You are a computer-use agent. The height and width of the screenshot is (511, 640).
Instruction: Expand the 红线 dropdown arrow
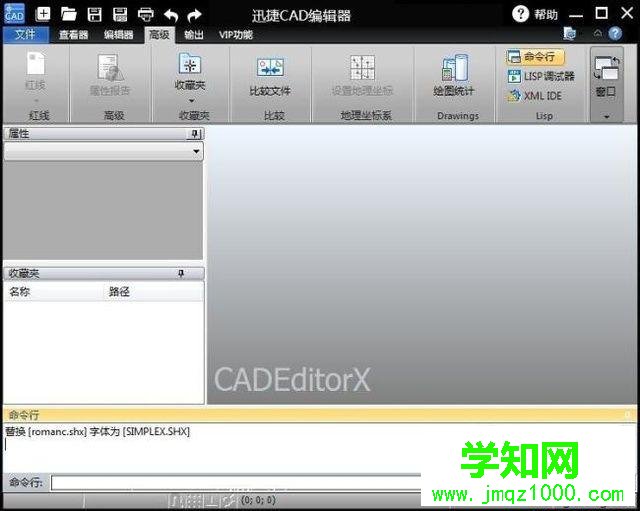[36, 100]
